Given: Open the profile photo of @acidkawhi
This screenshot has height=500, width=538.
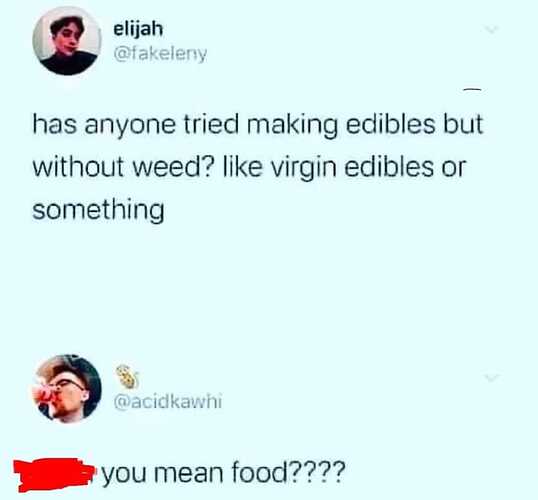Looking at the screenshot, I should pyautogui.click(x=67, y=389).
